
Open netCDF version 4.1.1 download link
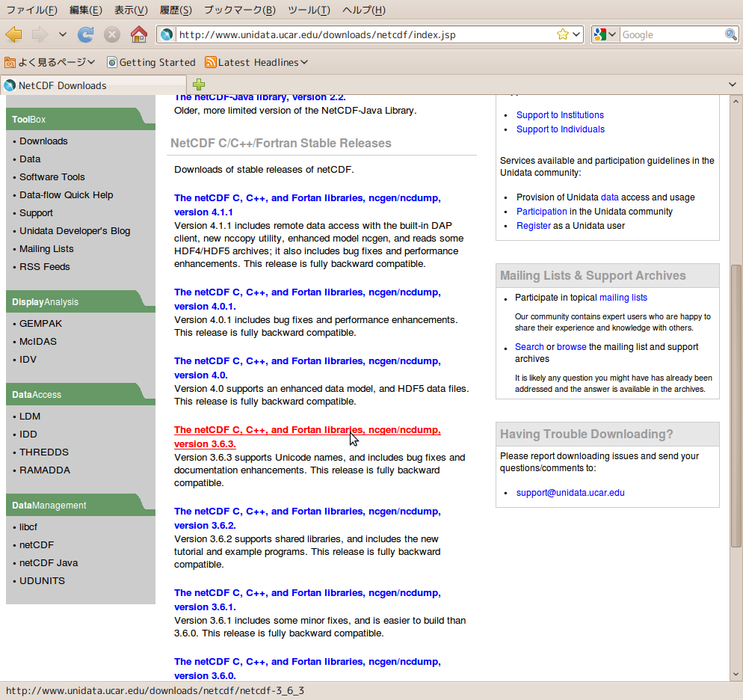click(307, 205)
